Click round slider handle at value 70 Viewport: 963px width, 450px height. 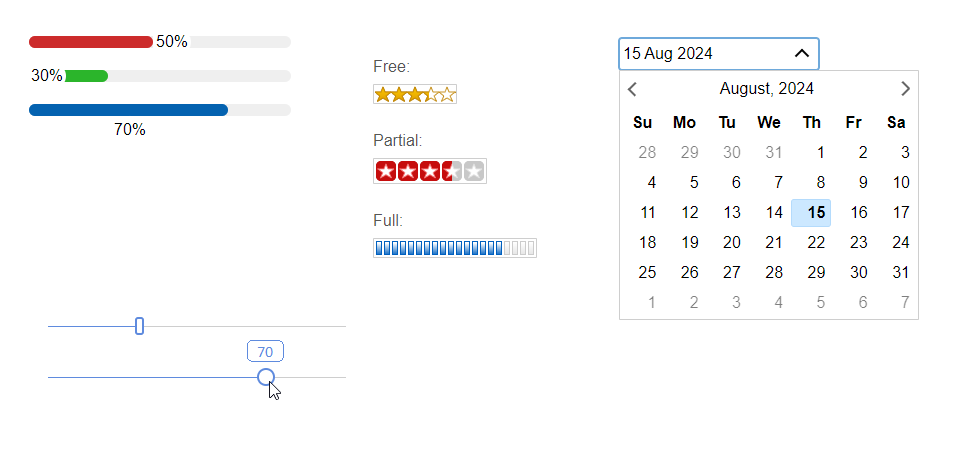coord(266,377)
